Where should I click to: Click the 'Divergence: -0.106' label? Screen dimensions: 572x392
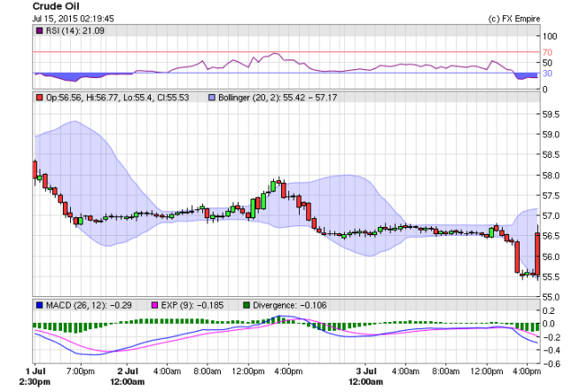tap(290, 305)
